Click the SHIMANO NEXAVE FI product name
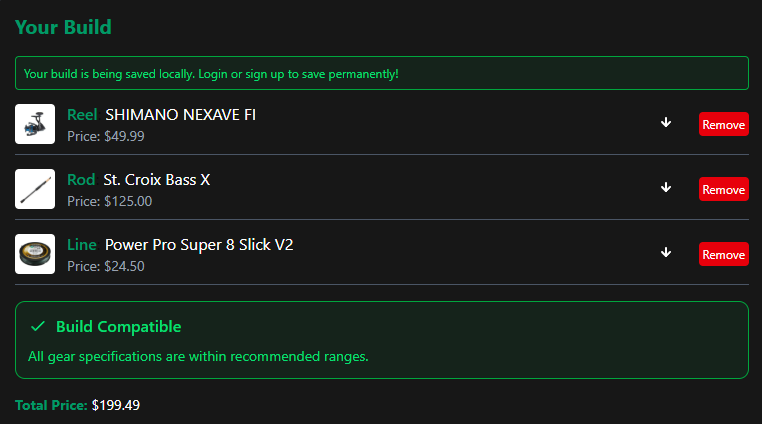This screenshot has width=762, height=424. tap(180, 115)
